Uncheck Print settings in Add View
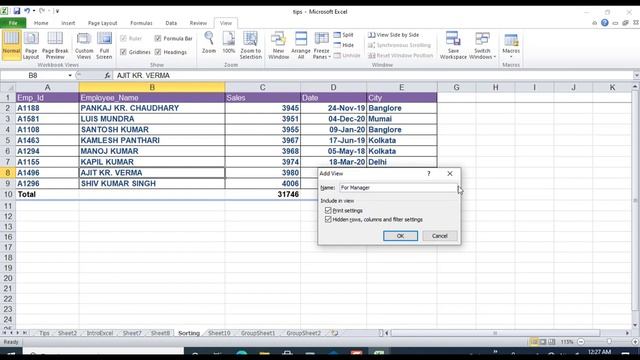 tap(328, 211)
